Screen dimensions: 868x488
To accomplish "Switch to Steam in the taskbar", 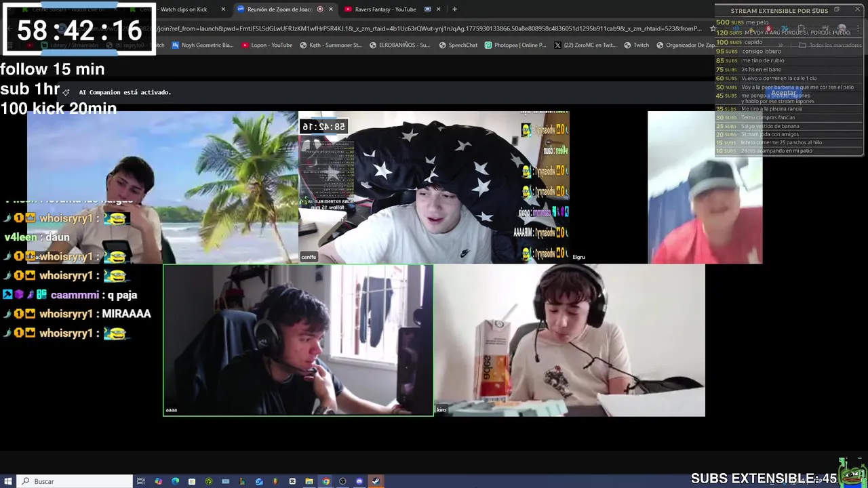I will click(x=376, y=481).
